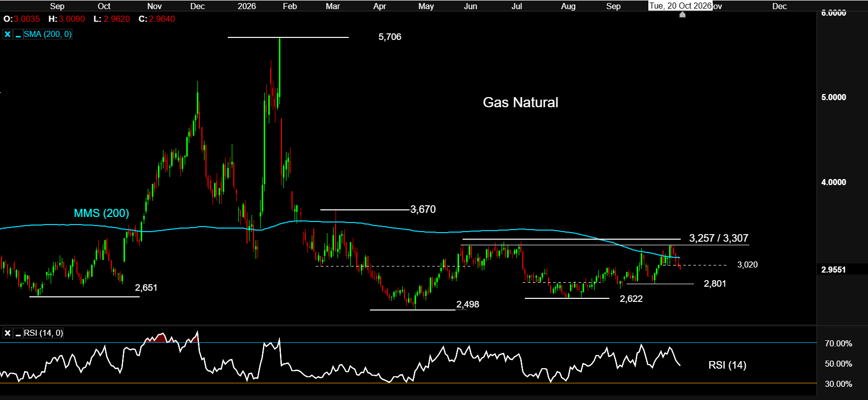Screen dimensions: 868x400
Task: Click the 30.00% RSI axis label
Action: coord(839,384)
